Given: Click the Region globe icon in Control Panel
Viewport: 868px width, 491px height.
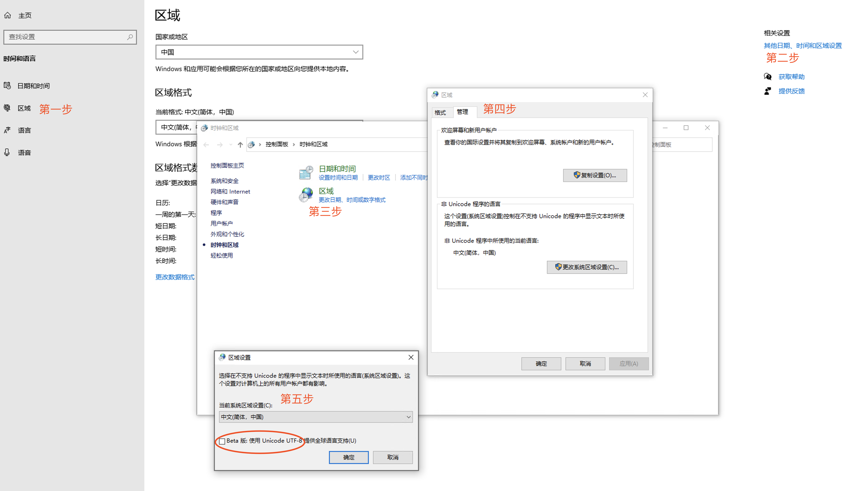Looking at the screenshot, I should [x=306, y=195].
